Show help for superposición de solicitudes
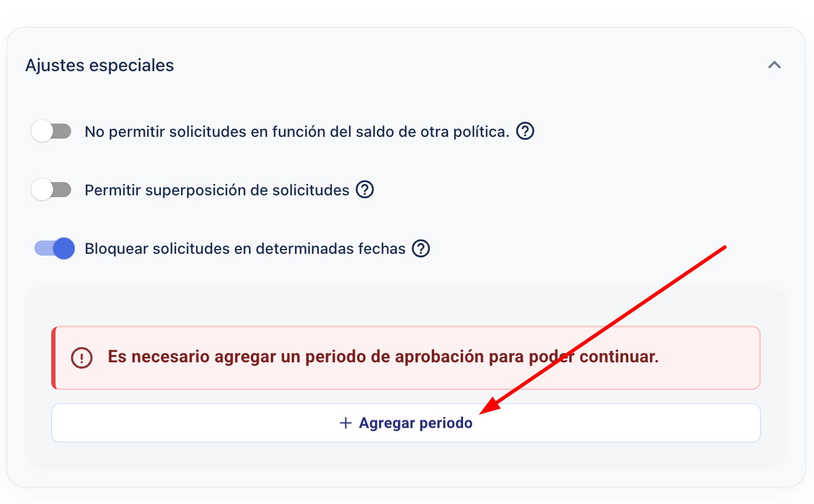This screenshot has height=504, width=814. (x=365, y=190)
